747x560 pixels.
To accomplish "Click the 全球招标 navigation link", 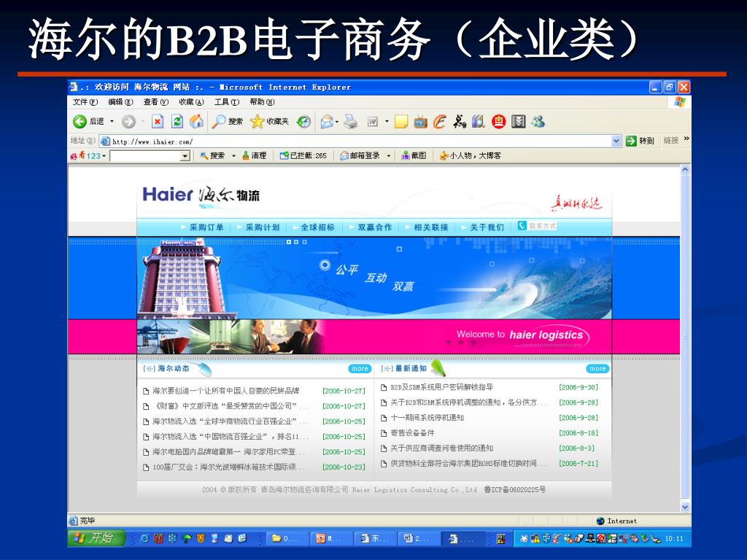I will click(318, 227).
